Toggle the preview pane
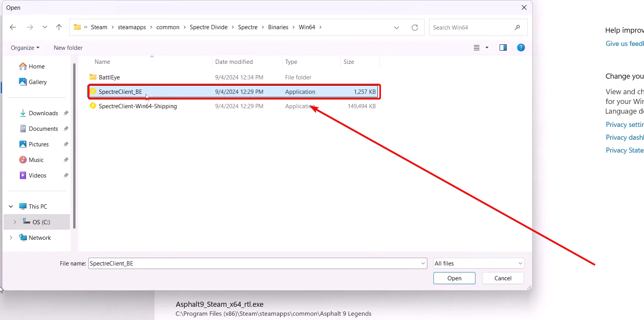The width and height of the screenshot is (644, 320). (x=503, y=47)
